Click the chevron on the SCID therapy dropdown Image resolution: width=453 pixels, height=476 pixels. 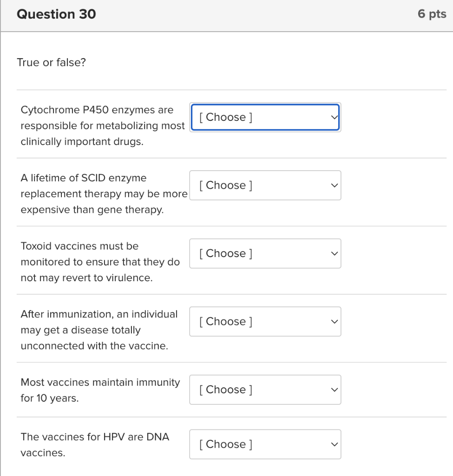pyautogui.click(x=334, y=185)
